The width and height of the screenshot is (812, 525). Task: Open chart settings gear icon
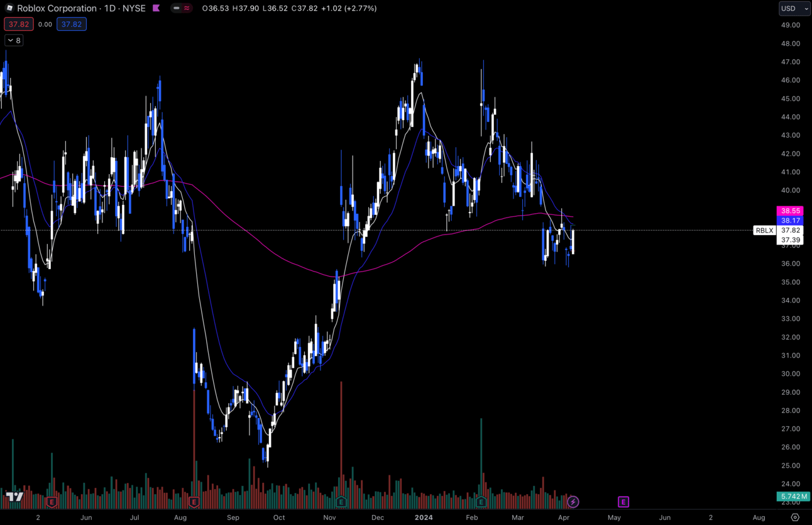point(795,517)
